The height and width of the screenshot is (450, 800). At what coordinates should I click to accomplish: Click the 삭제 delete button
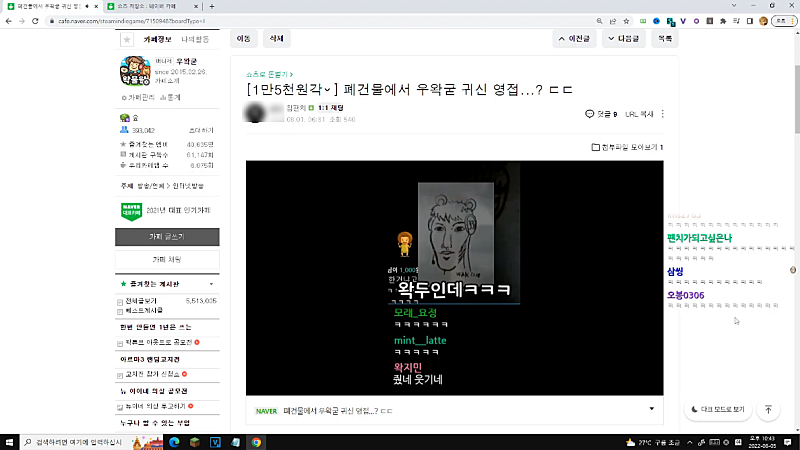tap(273, 38)
